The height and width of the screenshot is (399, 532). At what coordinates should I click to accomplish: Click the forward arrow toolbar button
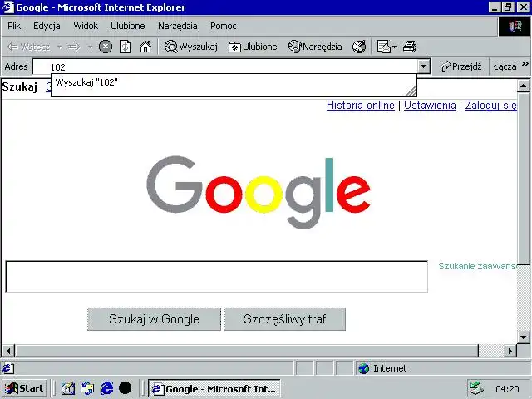tap(74, 47)
